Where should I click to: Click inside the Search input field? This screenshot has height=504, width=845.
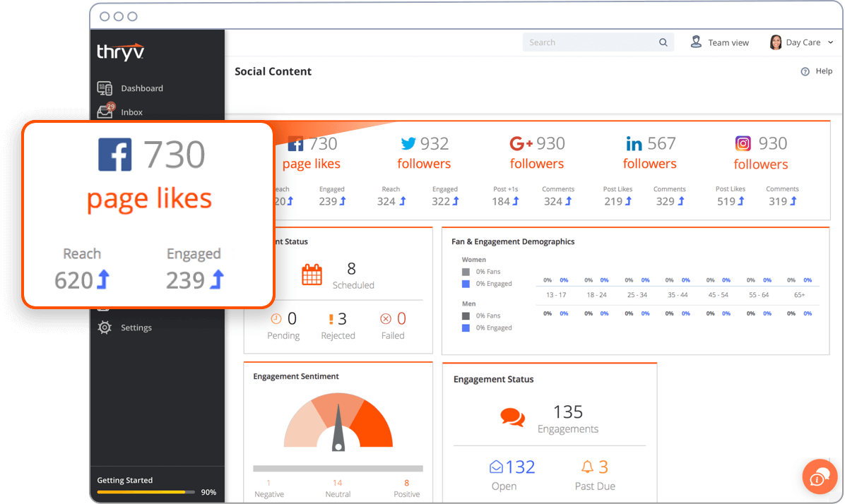click(x=590, y=42)
